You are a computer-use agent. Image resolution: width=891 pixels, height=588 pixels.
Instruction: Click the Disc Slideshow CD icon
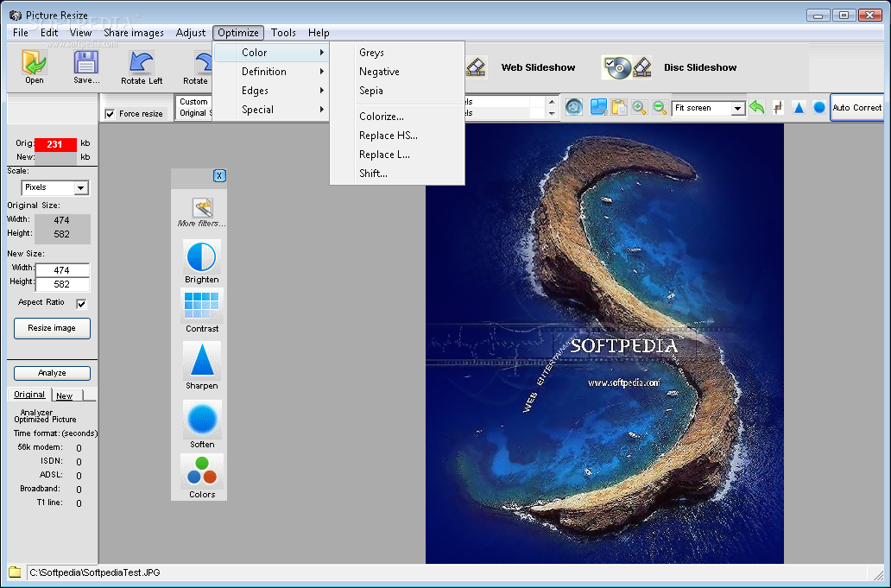coord(617,67)
